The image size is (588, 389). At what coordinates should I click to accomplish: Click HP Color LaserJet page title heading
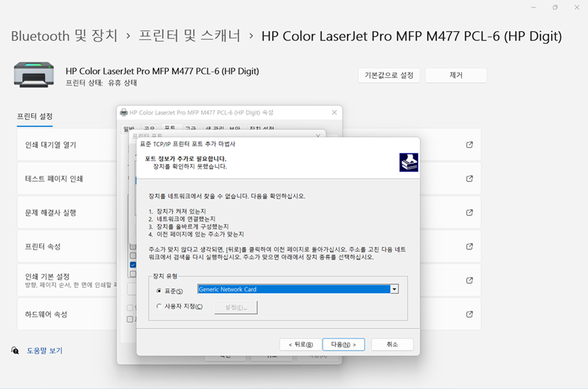pyautogui.click(x=411, y=36)
